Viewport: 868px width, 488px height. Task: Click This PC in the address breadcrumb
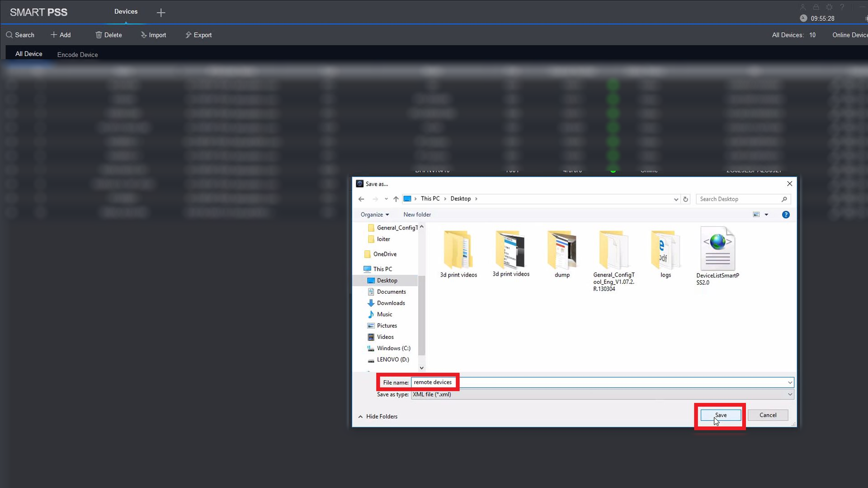click(430, 199)
